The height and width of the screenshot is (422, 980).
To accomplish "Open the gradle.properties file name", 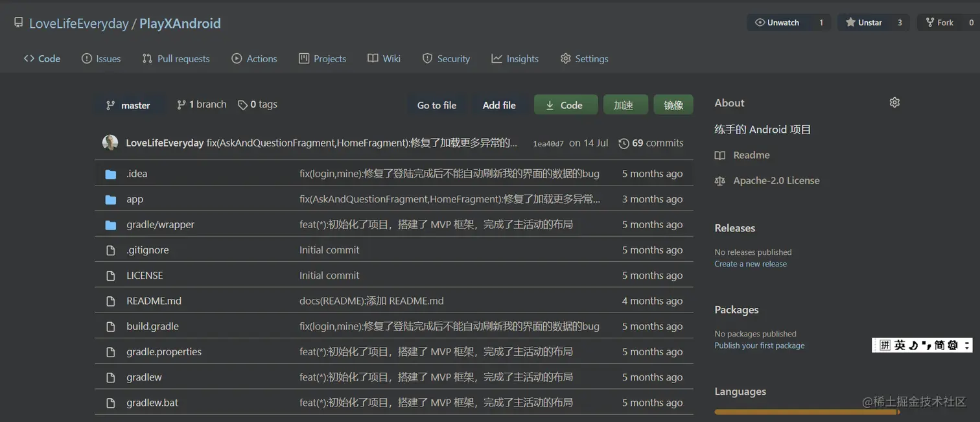I will click(164, 352).
